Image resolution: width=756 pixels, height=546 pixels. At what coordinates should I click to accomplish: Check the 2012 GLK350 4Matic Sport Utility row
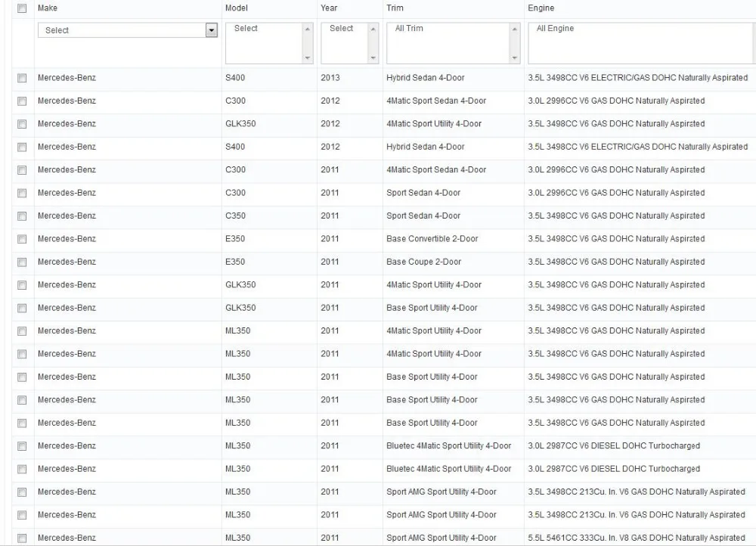[x=22, y=124]
